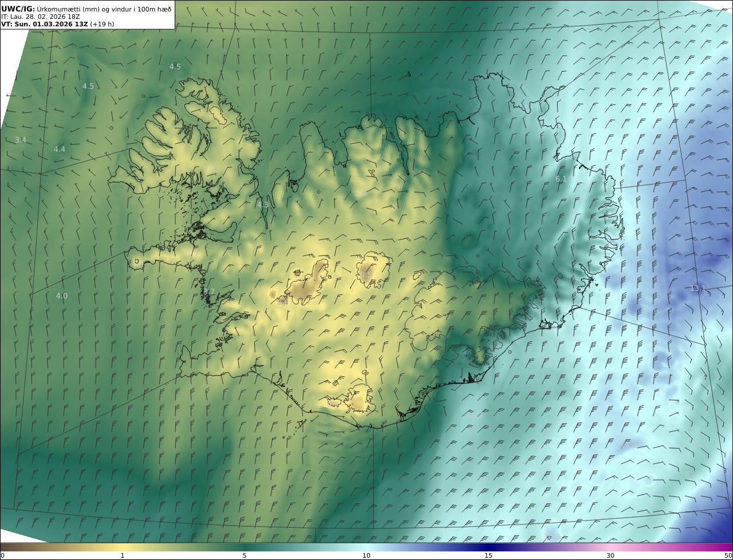Click the '30' tick on color scale
This screenshot has width=733, height=560.
[x=610, y=555]
